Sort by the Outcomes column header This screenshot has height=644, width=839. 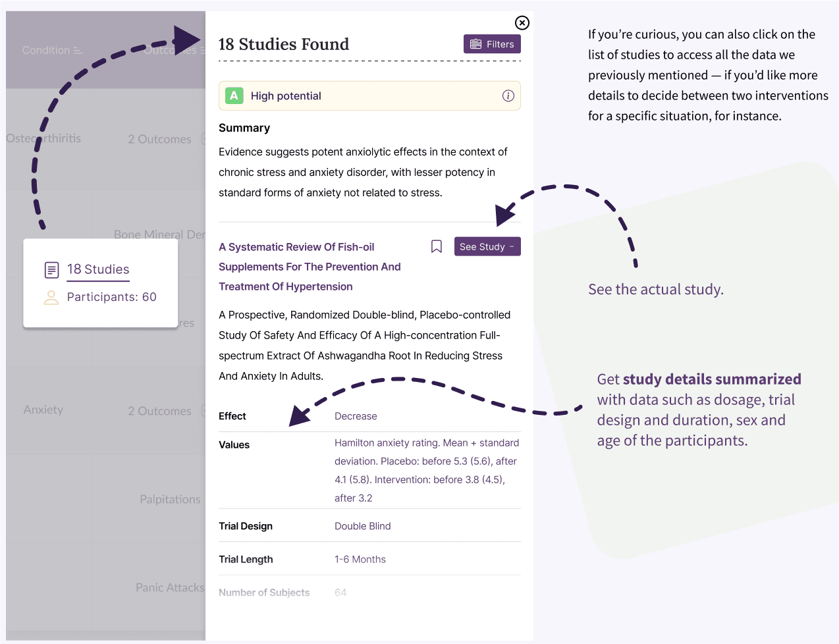170,51
